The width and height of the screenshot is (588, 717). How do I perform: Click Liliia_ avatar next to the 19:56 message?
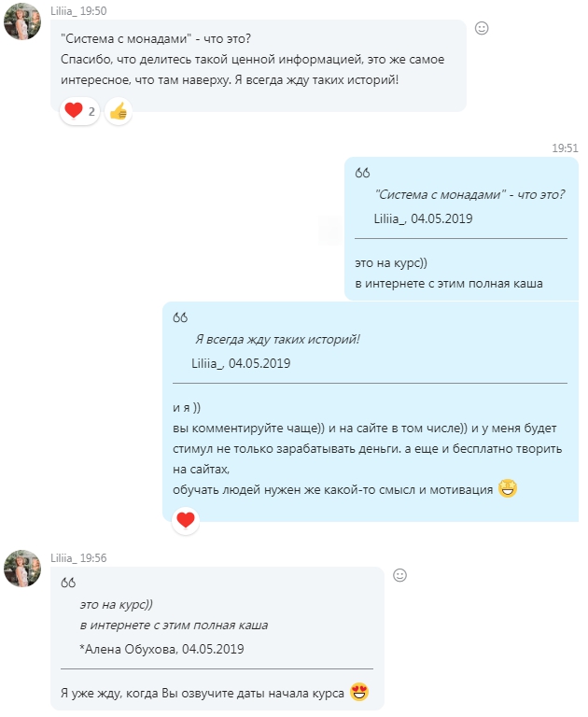tap(22, 569)
